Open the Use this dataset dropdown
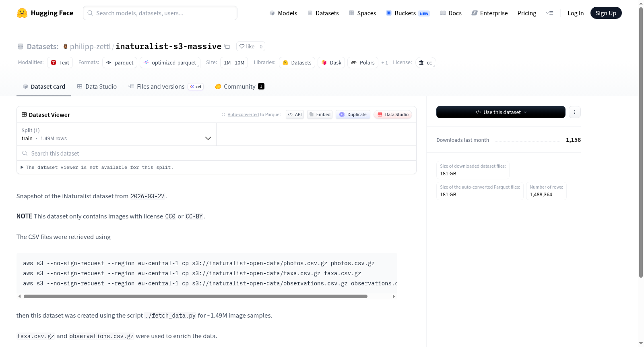 (501, 112)
